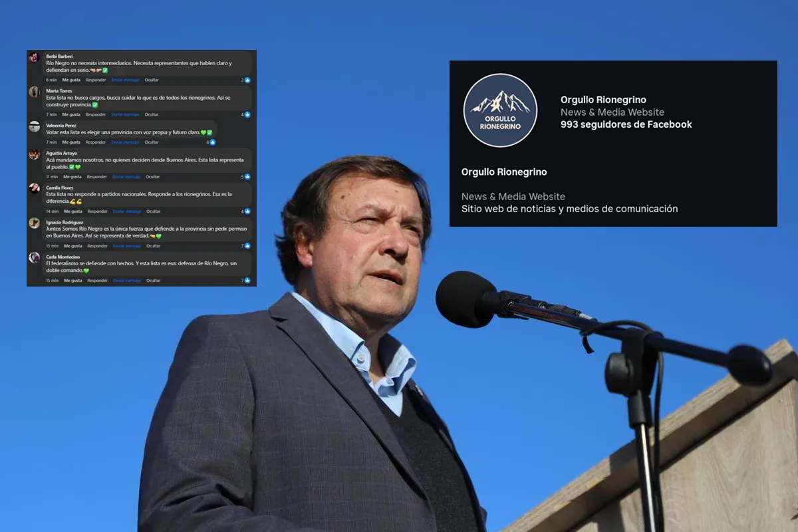Reply to Valeerria Perez's comment
The image size is (798, 532).
[x=96, y=142]
